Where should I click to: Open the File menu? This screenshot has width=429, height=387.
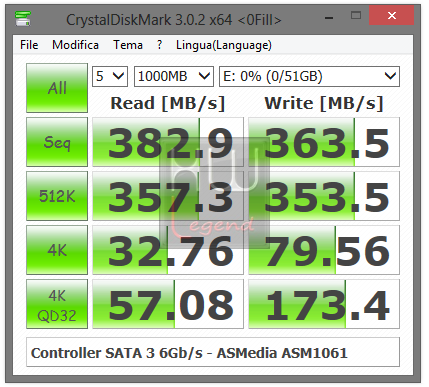point(29,45)
